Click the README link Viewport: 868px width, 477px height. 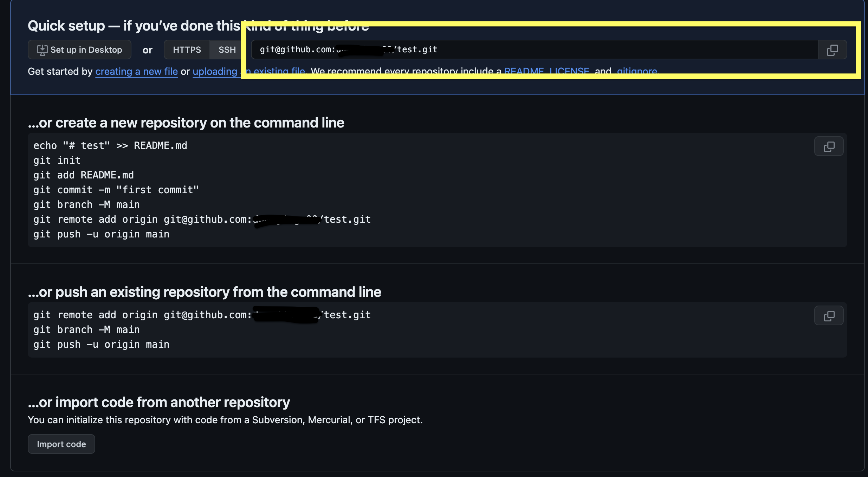tap(524, 71)
